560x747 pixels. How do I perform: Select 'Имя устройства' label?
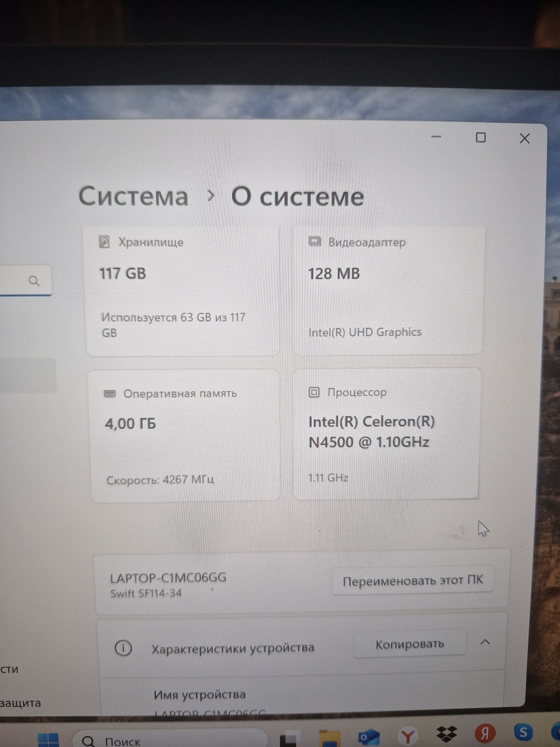(200, 694)
